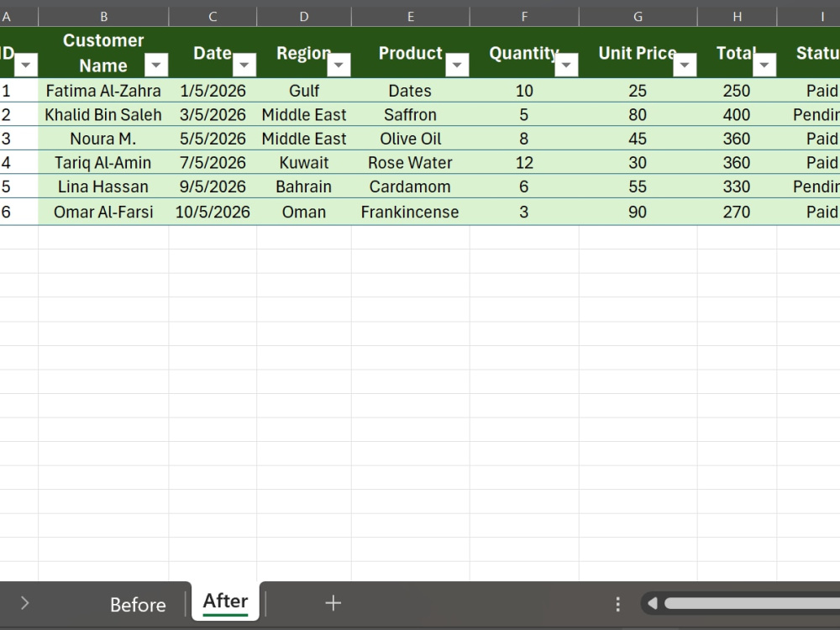
Task: Select column B header
Action: (103, 17)
